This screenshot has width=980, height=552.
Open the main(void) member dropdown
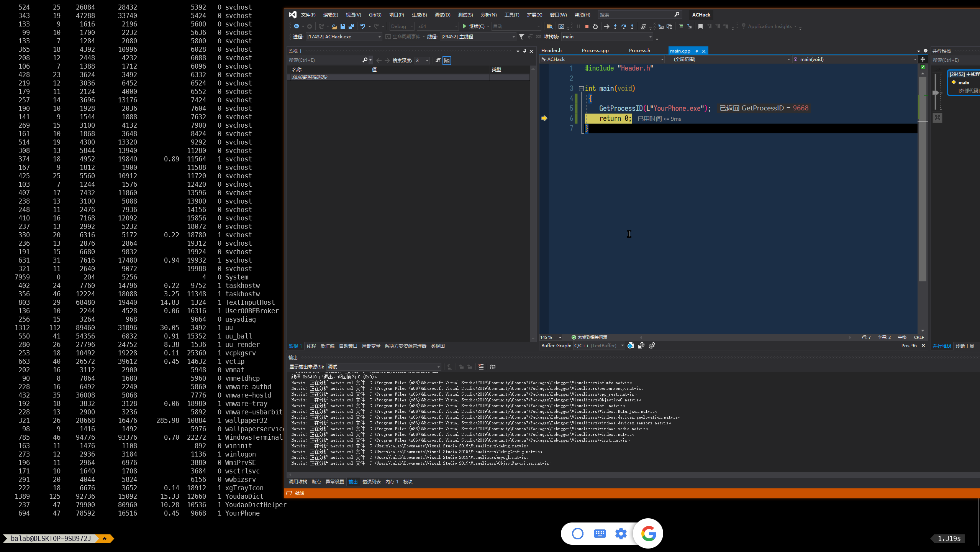pyautogui.click(x=855, y=59)
